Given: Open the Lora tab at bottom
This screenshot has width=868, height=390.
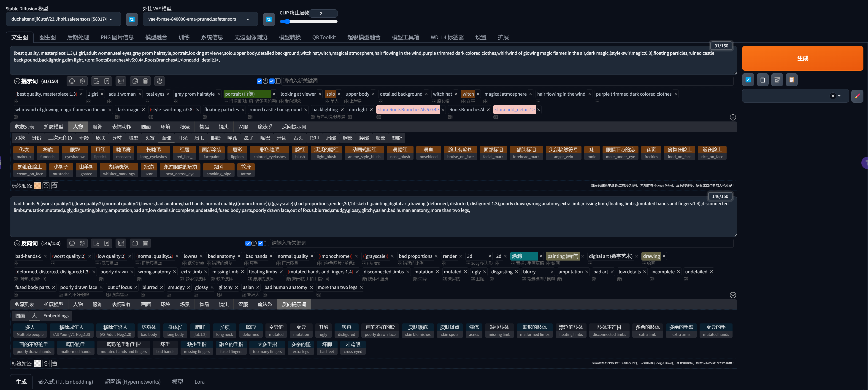Looking at the screenshot, I should click(200, 382).
